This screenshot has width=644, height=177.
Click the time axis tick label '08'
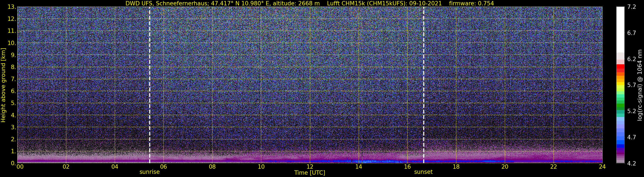coord(212,167)
